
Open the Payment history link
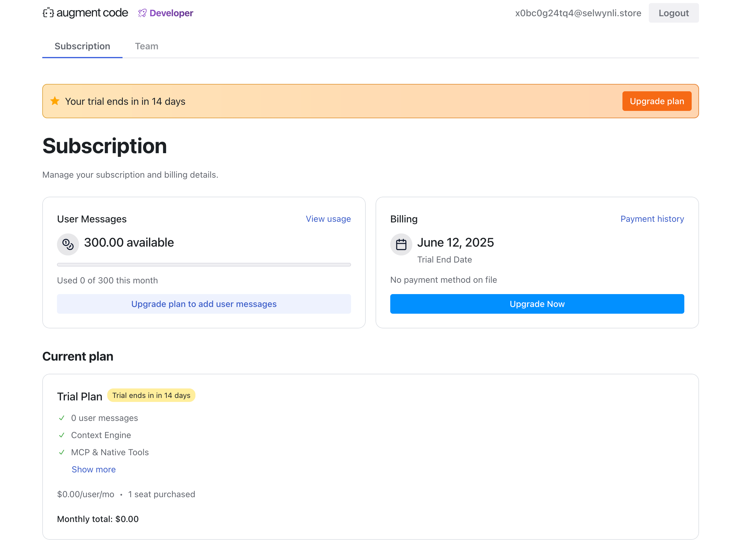pyautogui.click(x=652, y=219)
